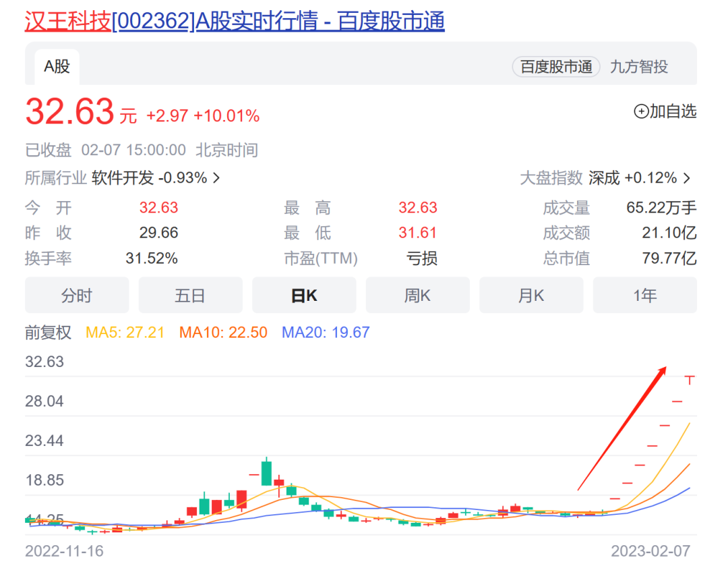Image resolution: width=728 pixels, height=566 pixels.
Task: Open the 深成 index link
Action: (x=604, y=177)
